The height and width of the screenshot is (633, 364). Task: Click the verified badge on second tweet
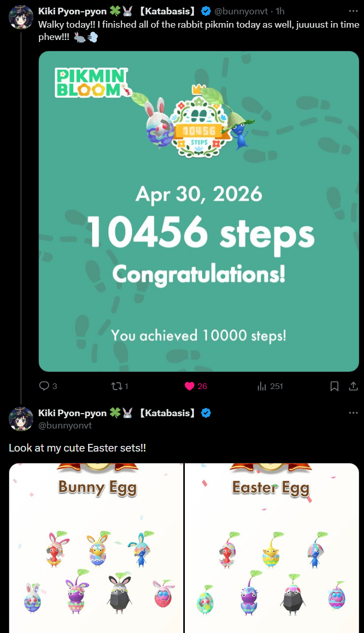[205, 413]
